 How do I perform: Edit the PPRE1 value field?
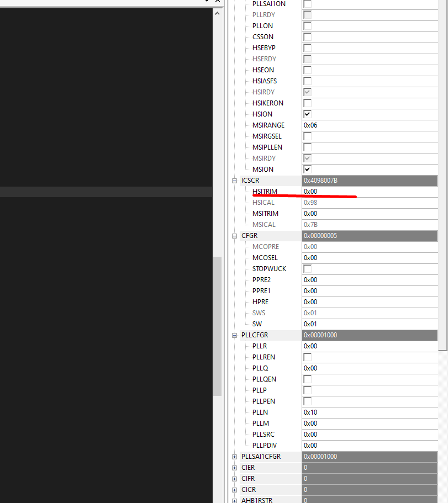[370, 291]
